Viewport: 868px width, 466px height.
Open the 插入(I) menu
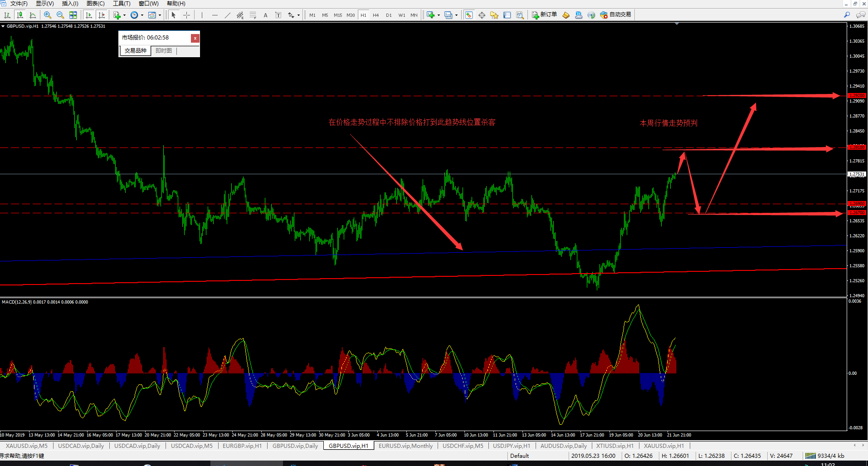tap(70, 4)
